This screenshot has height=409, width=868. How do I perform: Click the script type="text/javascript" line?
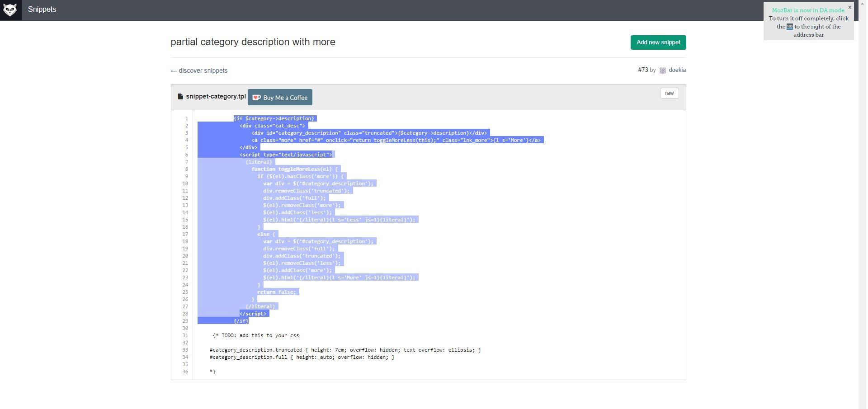coord(286,155)
